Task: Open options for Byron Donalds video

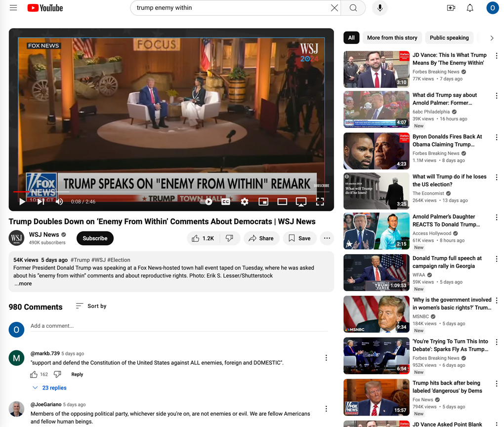Action: coord(497,137)
